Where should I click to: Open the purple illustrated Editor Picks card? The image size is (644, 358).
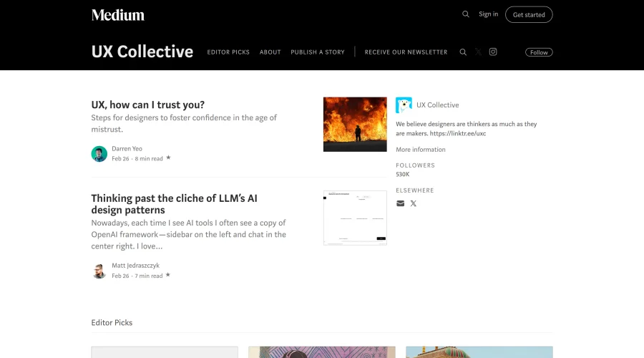(321, 352)
